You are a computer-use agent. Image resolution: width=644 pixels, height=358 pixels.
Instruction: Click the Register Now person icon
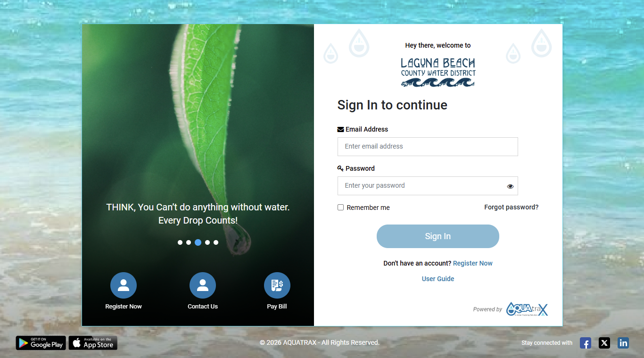[x=124, y=285]
